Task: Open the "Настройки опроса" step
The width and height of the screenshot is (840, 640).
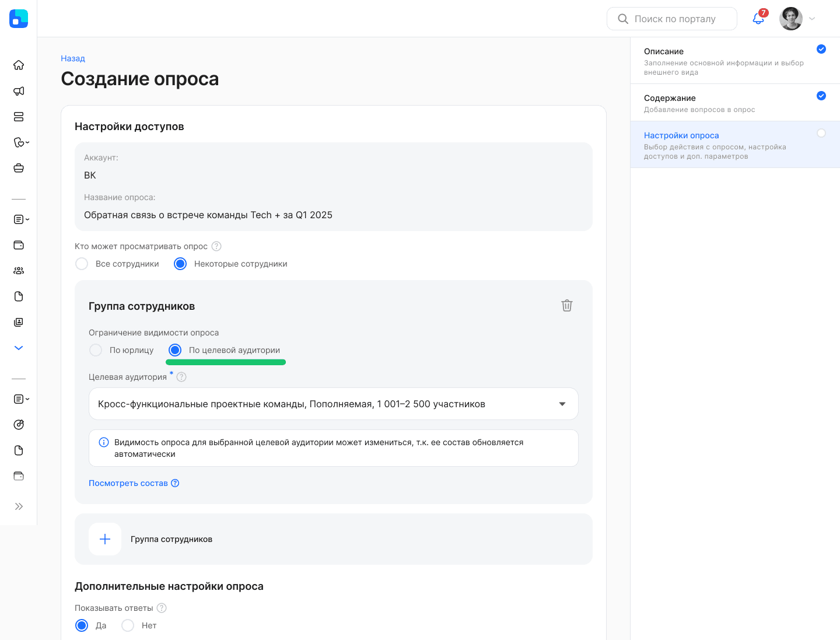Action: [735, 145]
